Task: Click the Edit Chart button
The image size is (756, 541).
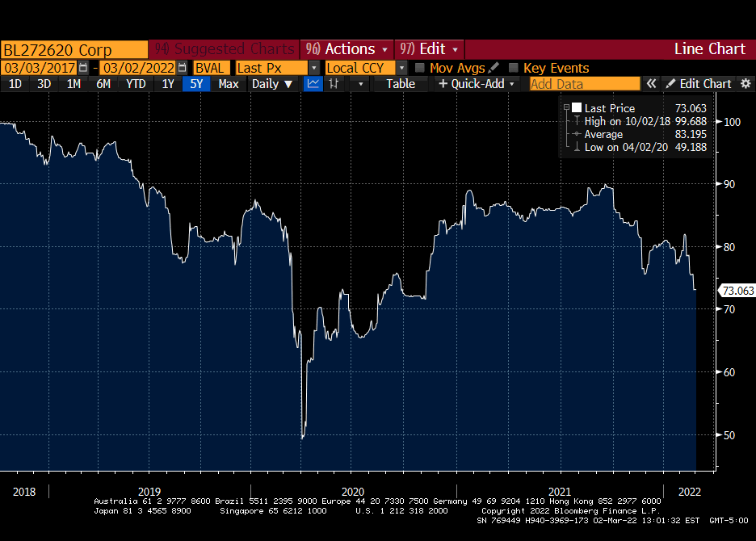Action: tap(699, 84)
